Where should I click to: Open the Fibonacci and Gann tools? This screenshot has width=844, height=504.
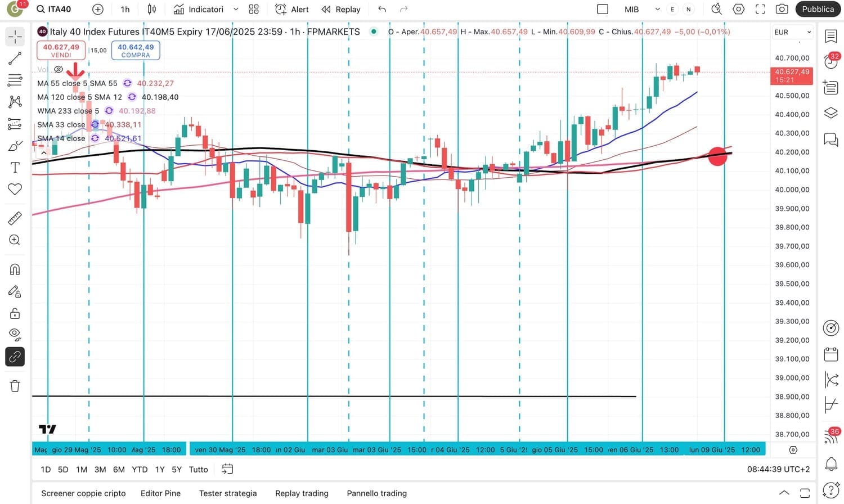15,80
